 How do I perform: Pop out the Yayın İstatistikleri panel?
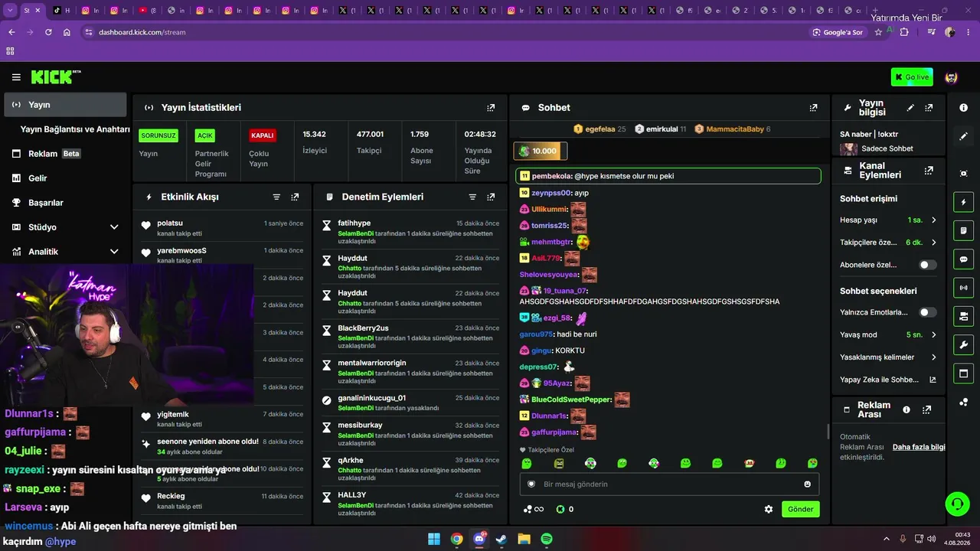491,108
